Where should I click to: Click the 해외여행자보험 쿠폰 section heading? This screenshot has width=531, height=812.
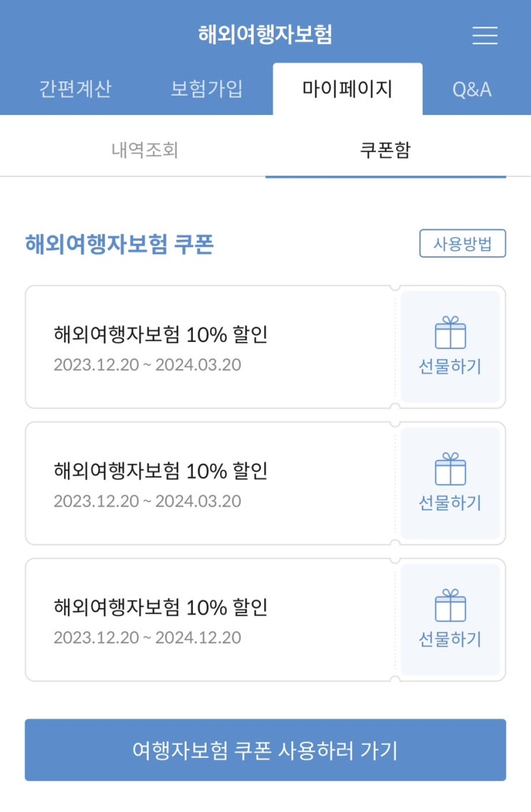click(x=119, y=244)
